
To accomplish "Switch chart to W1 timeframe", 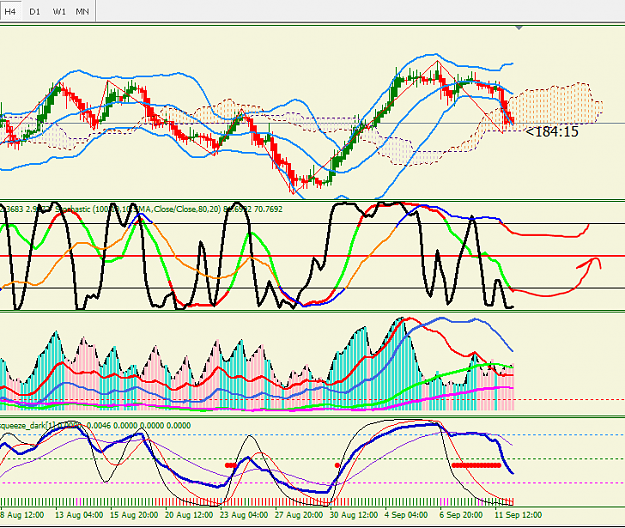I will point(59,12).
